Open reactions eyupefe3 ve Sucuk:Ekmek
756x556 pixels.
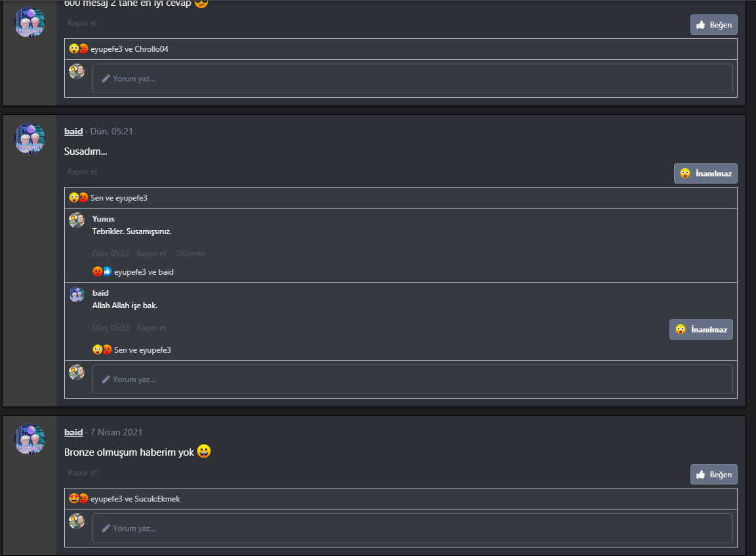tap(125, 498)
